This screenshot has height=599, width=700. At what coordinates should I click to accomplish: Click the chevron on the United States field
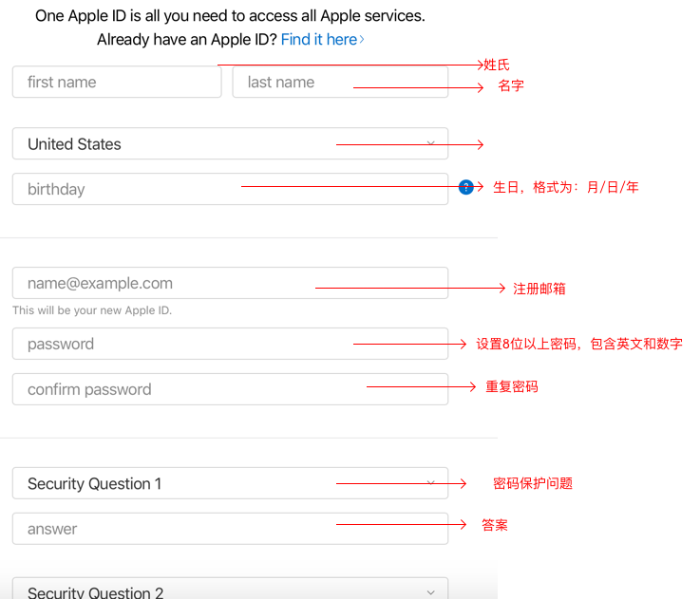click(430, 143)
